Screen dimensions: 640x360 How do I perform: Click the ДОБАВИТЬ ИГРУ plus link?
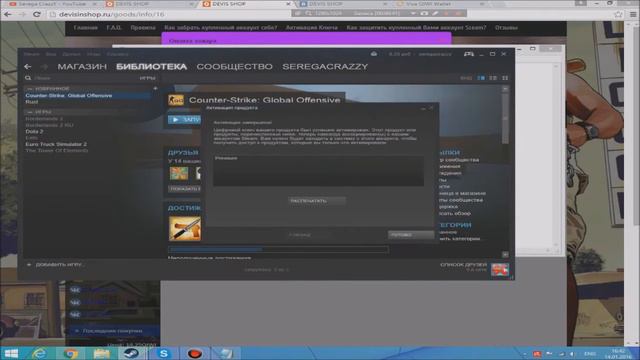tap(56, 264)
